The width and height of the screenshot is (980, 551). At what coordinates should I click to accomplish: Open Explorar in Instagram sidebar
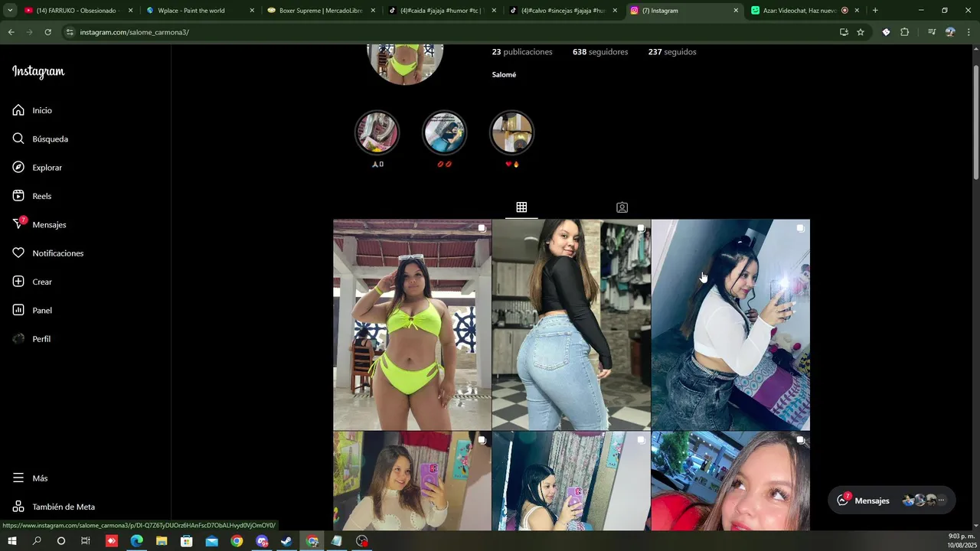click(37, 168)
